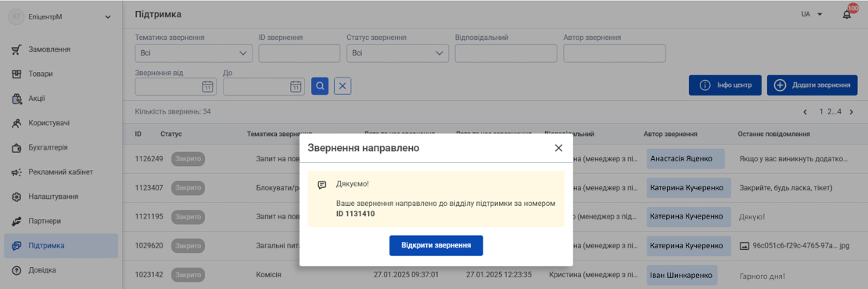This screenshot has height=289, width=868.
Task: Open the notifications bell icon
Action: (846, 15)
